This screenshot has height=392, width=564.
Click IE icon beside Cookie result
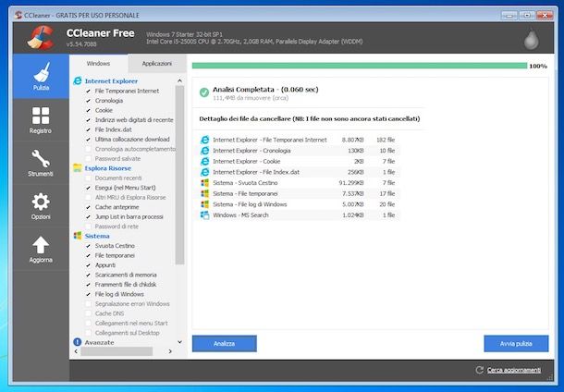[204, 161]
